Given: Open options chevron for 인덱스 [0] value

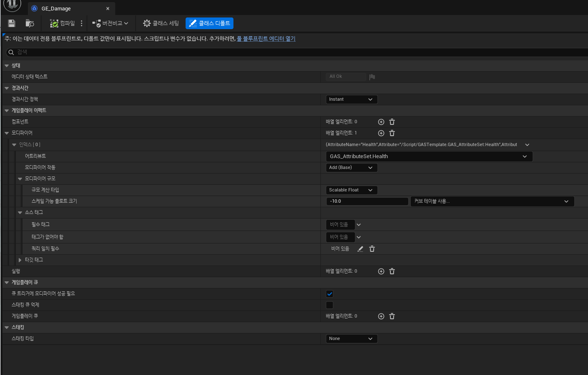Looking at the screenshot, I should [527, 145].
